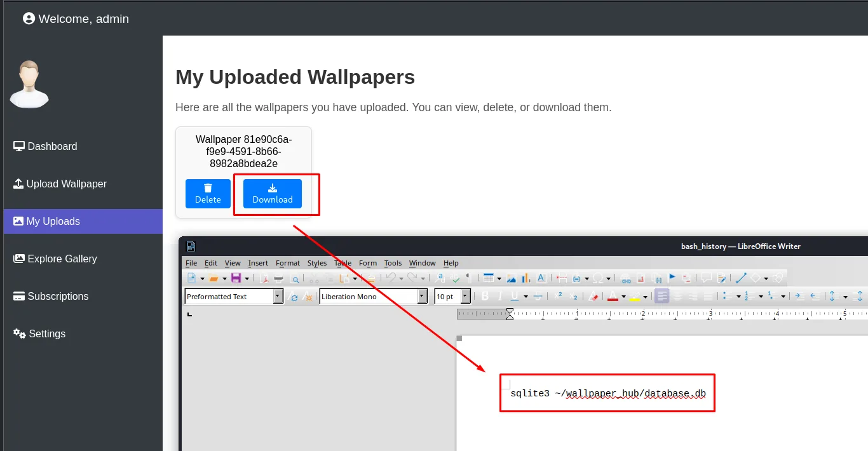Click the ruler indent marker

pos(510,314)
